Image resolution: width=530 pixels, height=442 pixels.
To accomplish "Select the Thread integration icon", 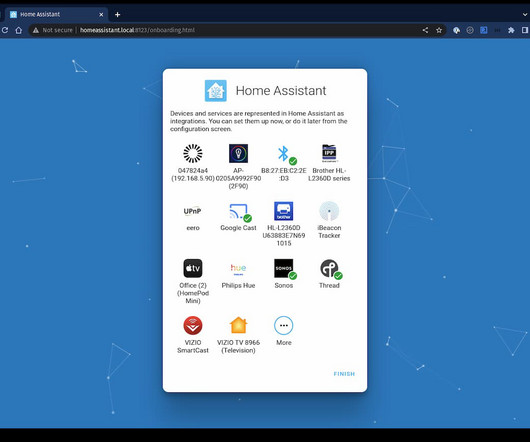I will click(x=329, y=269).
